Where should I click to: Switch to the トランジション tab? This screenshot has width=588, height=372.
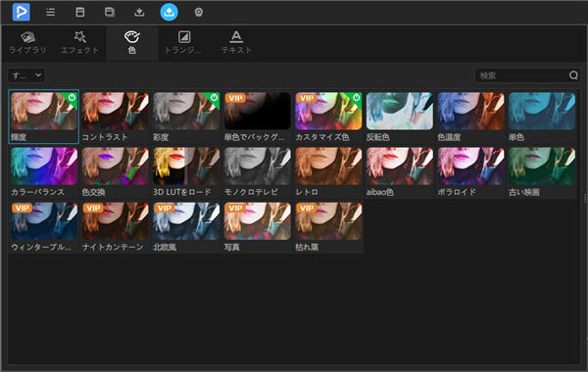click(x=184, y=42)
